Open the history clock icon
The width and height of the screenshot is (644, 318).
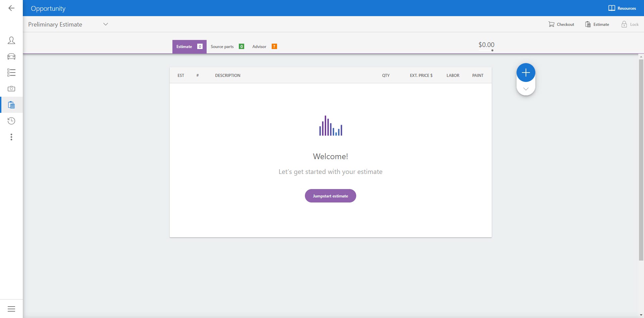tap(11, 121)
